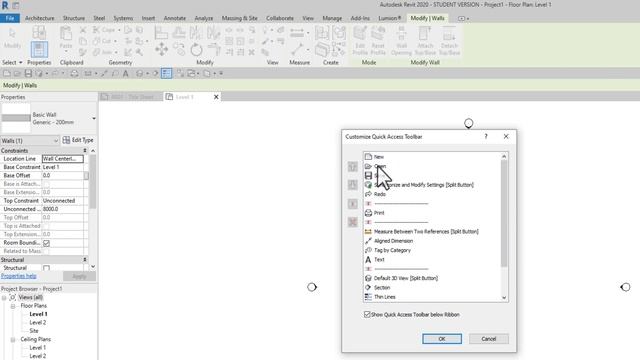Click the Move Up button in dialog
The height and width of the screenshot is (360, 640).
pyautogui.click(x=353, y=167)
